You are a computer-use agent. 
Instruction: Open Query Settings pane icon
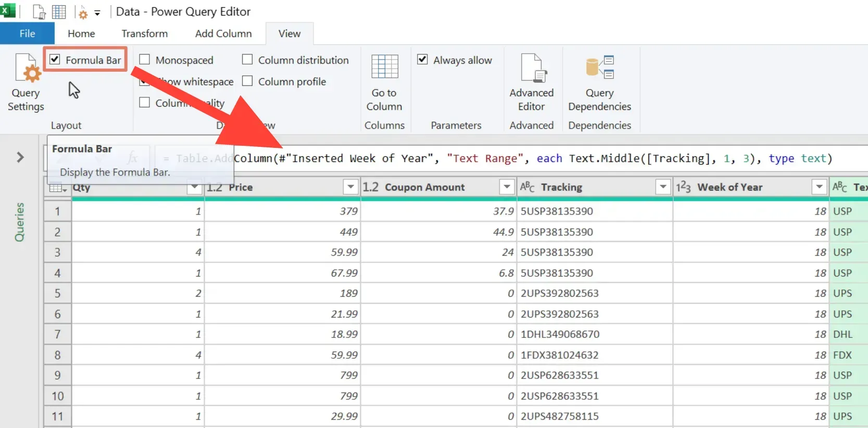pos(26,69)
